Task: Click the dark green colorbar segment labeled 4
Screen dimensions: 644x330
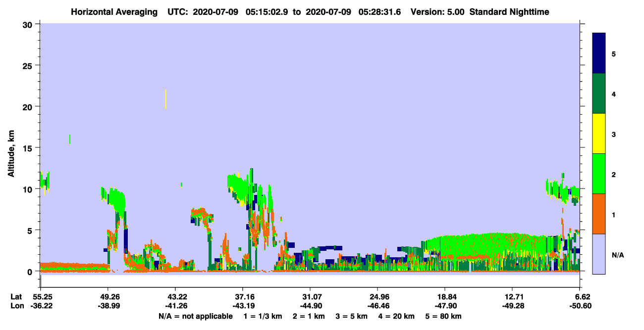Action: (599, 94)
